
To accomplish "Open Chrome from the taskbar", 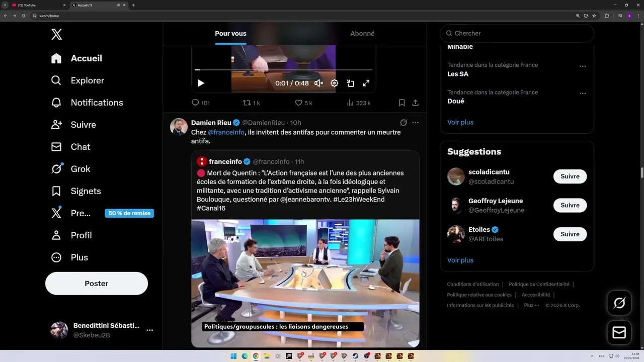I will pyautogui.click(x=256, y=356).
